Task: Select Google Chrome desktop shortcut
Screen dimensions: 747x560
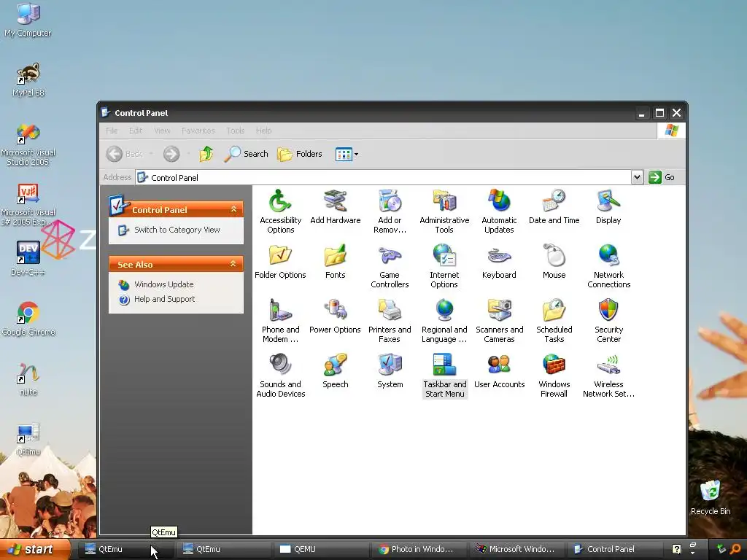Action: pyautogui.click(x=28, y=319)
